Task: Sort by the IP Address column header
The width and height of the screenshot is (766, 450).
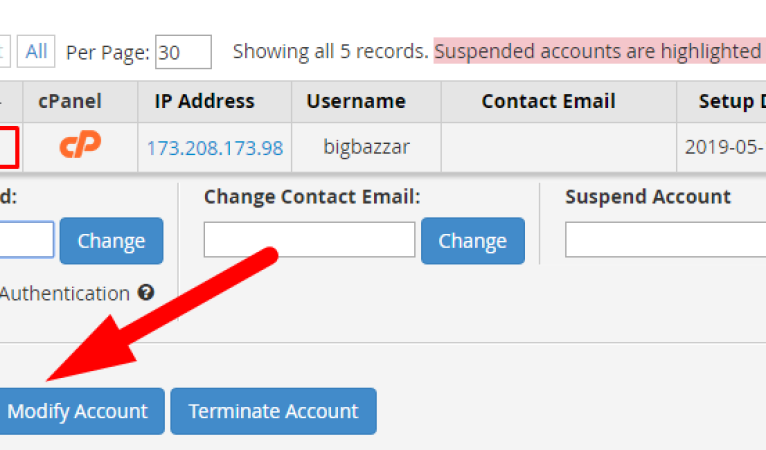Action: (205, 102)
